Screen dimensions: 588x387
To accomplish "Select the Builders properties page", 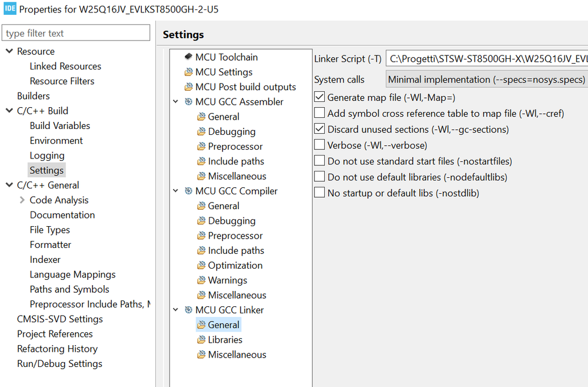I will [x=33, y=96].
